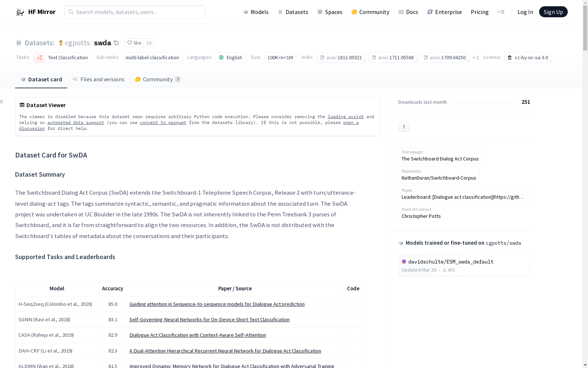The image size is (588, 368).
Task: Select the 100K<n<1M size tag
Action: 280,57
